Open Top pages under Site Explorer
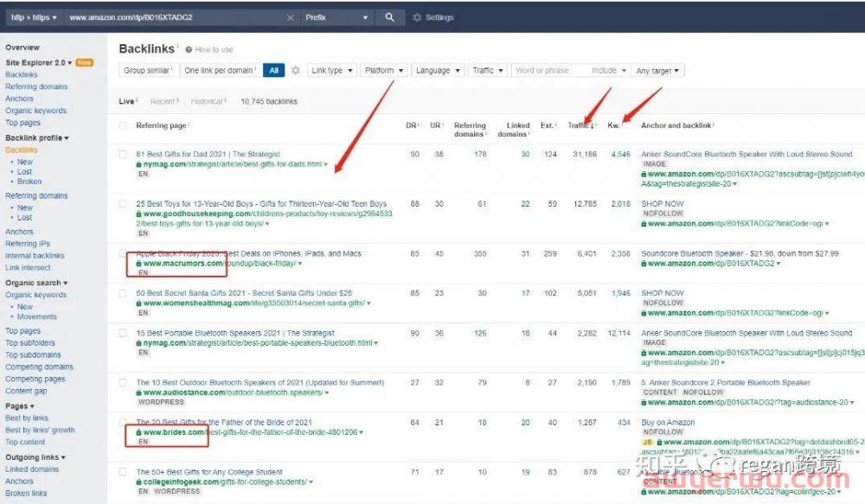This screenshot has height=504, width=865. pyautogui.click(x=23, y=123)
